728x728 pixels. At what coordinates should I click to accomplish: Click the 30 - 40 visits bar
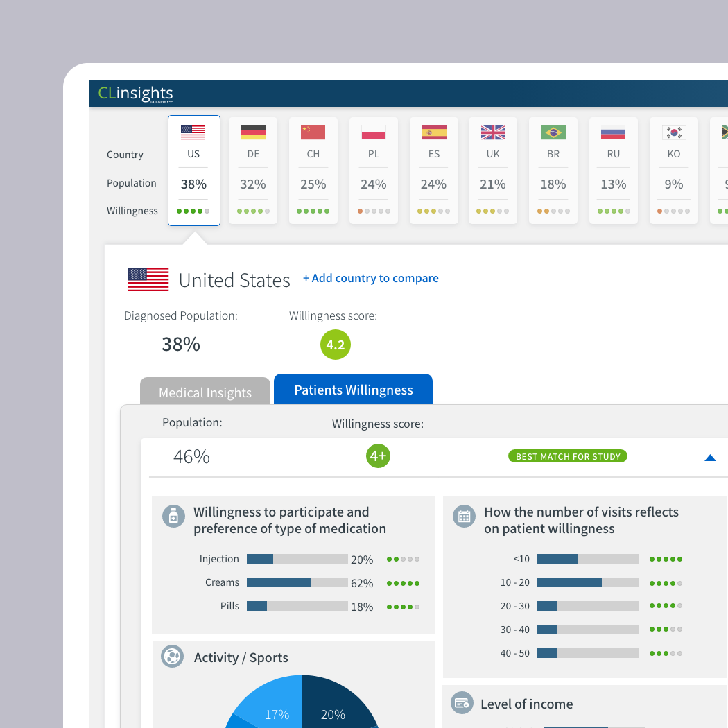588,630
